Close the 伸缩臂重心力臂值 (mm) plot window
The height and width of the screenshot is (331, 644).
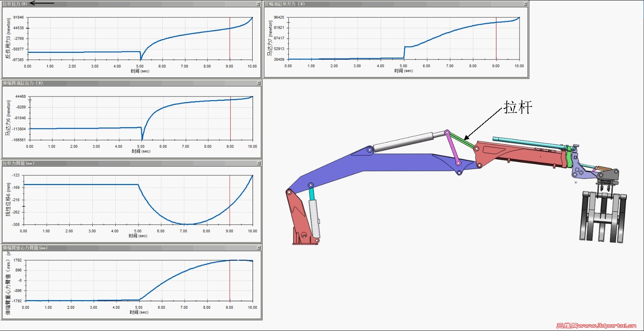259,248
